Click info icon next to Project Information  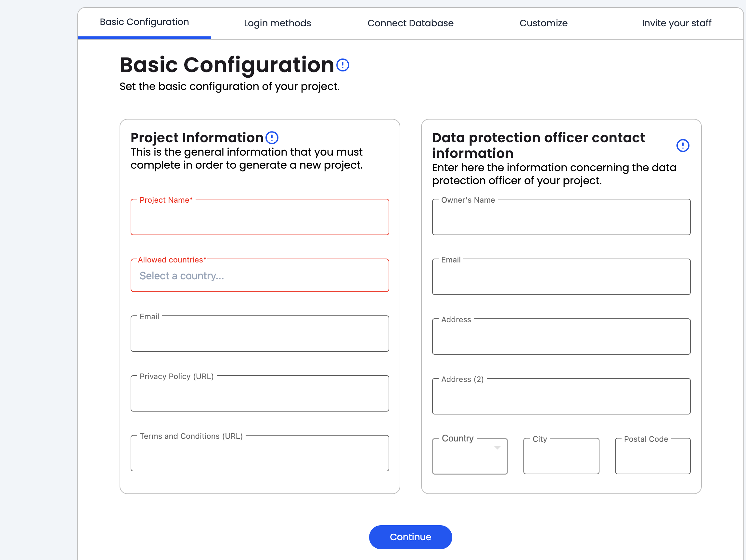(272, 137)
